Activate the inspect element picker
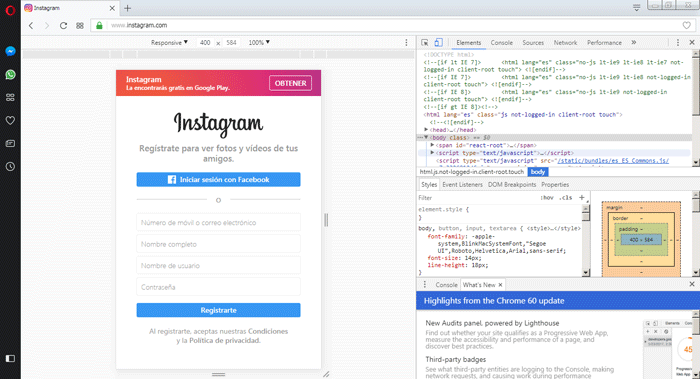Viewport: 700px width, 379px height. coord(425,42)
